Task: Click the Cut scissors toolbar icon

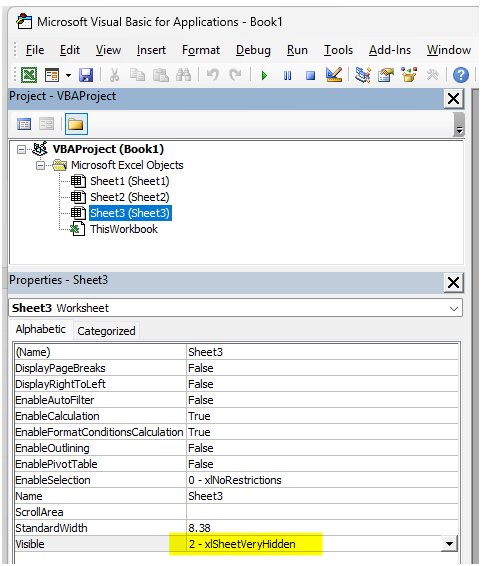Action: (x=114, y=75)
